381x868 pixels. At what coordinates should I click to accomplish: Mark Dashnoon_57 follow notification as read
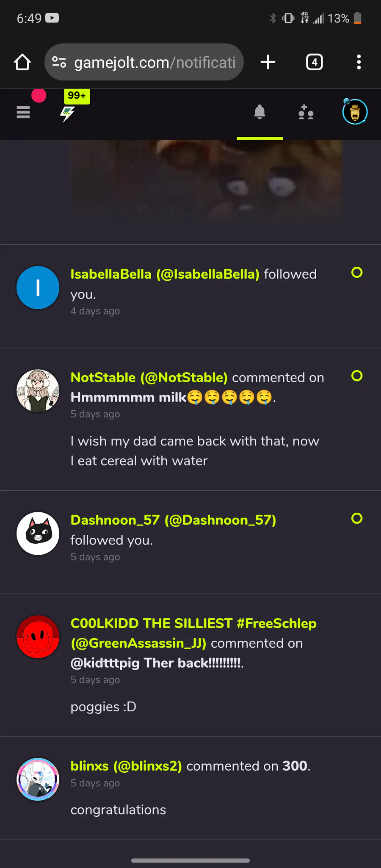tap(357, 518)
